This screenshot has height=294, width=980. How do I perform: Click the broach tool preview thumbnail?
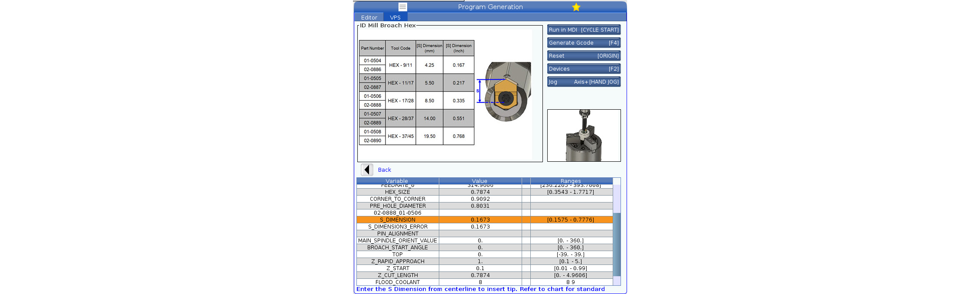(584, 135)
